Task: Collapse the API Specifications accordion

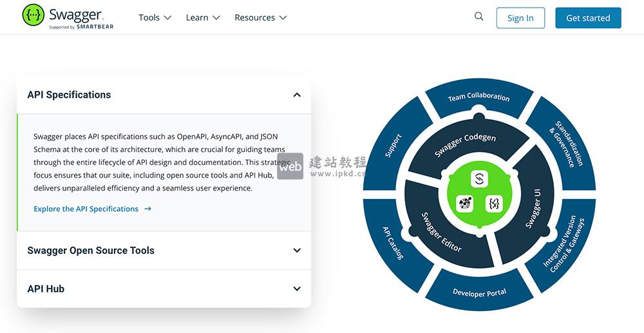Action: 296,95
